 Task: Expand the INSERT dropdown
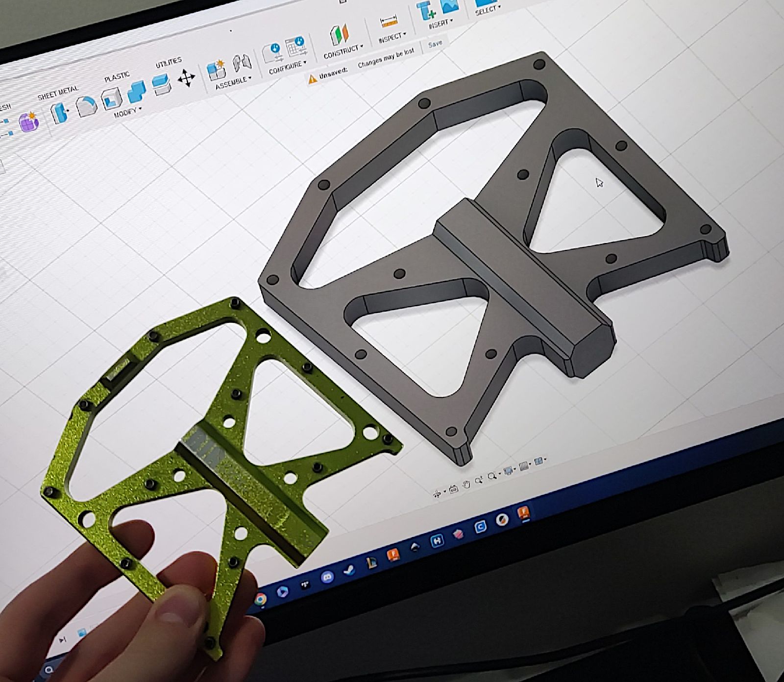(441, 23)
